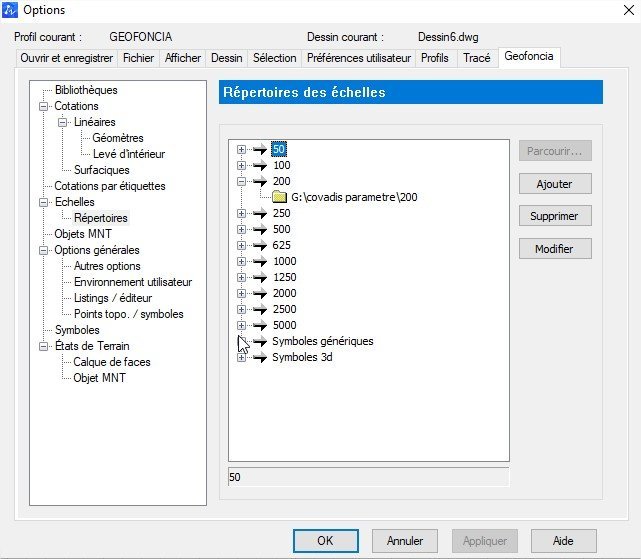
Task: Open the Préférences utilisateur tab
Action: (x=359, y=58)
